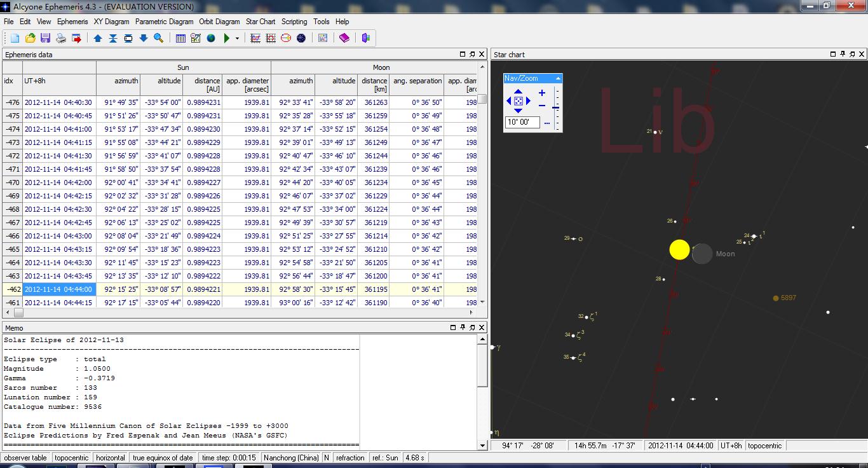Click the Ephemeris table vertical scrollbar down arrow

(482, 302)
